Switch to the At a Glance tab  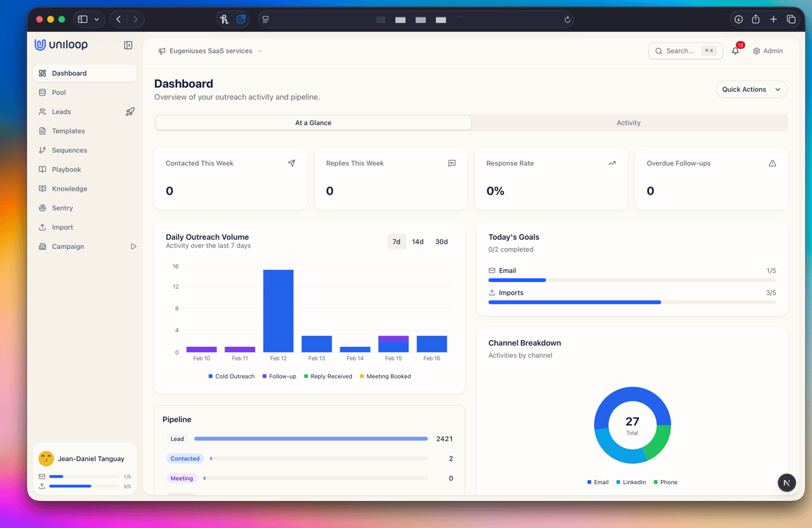pos(313,123)
